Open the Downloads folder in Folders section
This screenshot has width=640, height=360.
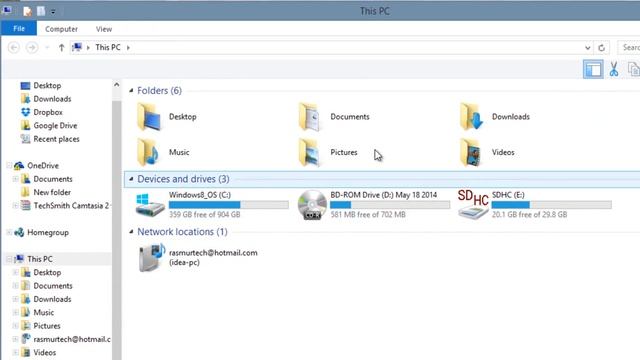point(495,117)
